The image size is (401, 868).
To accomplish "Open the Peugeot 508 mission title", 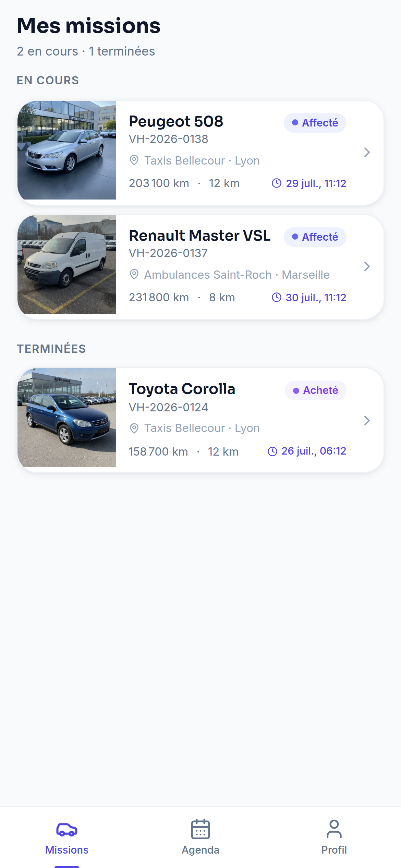I will tap(176, 121).
